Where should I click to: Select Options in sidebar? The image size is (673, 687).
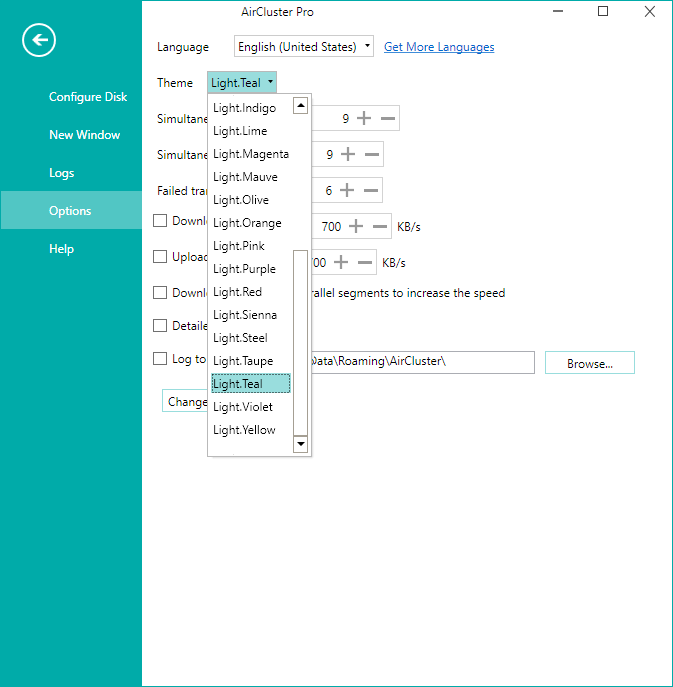coord(71,210)
